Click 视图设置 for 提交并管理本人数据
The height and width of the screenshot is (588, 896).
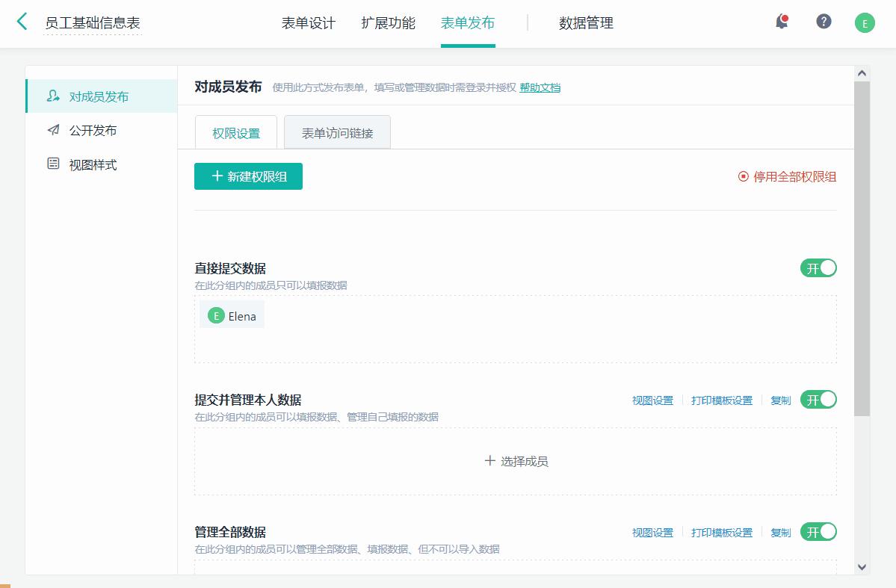coord(653,400)
